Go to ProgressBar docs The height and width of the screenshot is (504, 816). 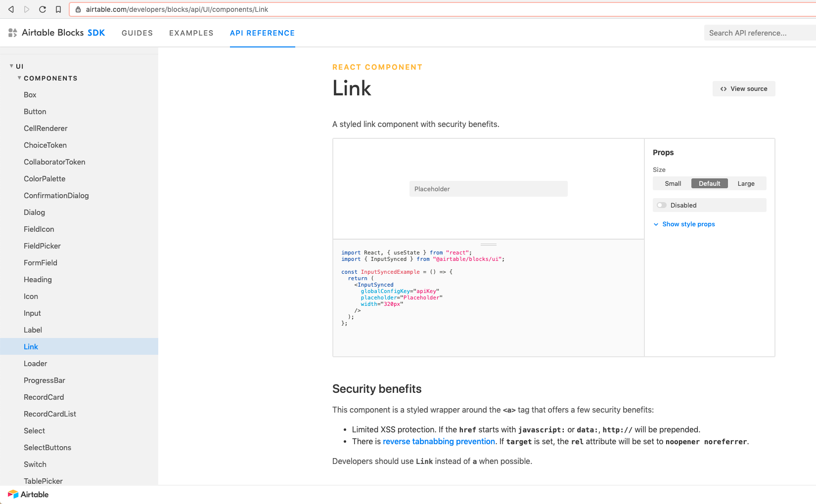(45, 380)
